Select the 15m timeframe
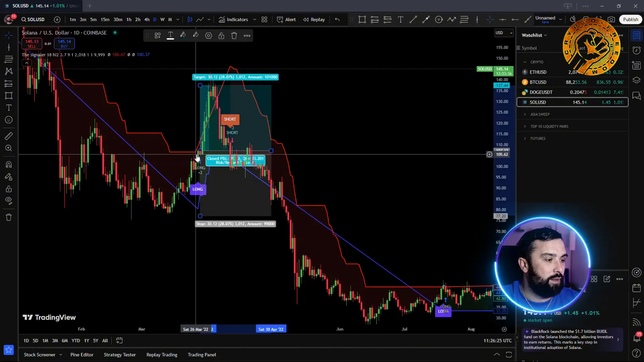This screenshot has width=644, height=362. 105,19
